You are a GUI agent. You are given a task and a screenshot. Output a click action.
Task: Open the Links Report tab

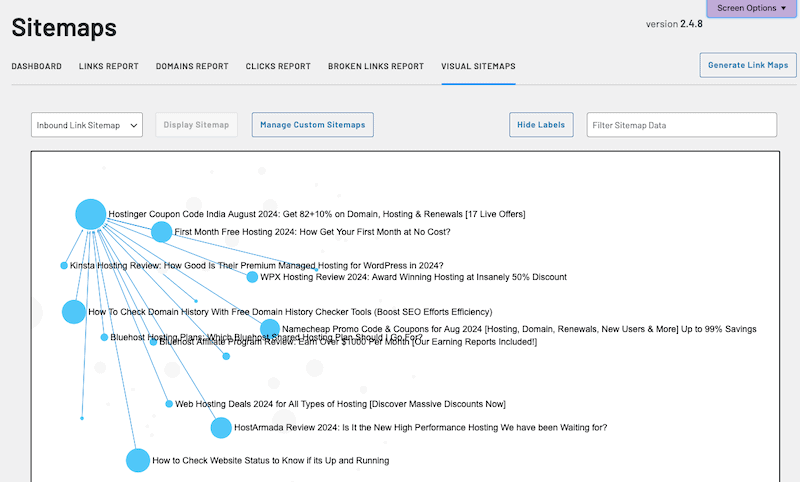109,66
